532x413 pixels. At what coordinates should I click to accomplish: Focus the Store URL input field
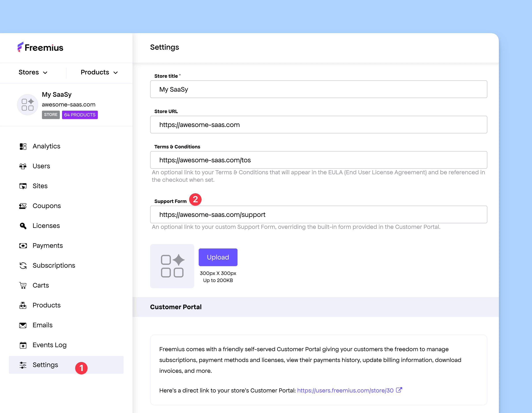click(319, 125)
